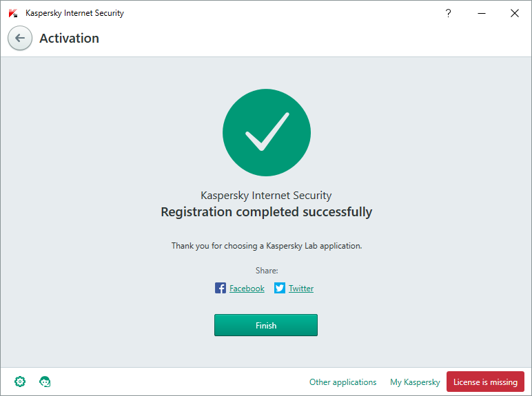532x396 pixels.
Task: Open Settings via the gear icon
Action: pos(20,382)
